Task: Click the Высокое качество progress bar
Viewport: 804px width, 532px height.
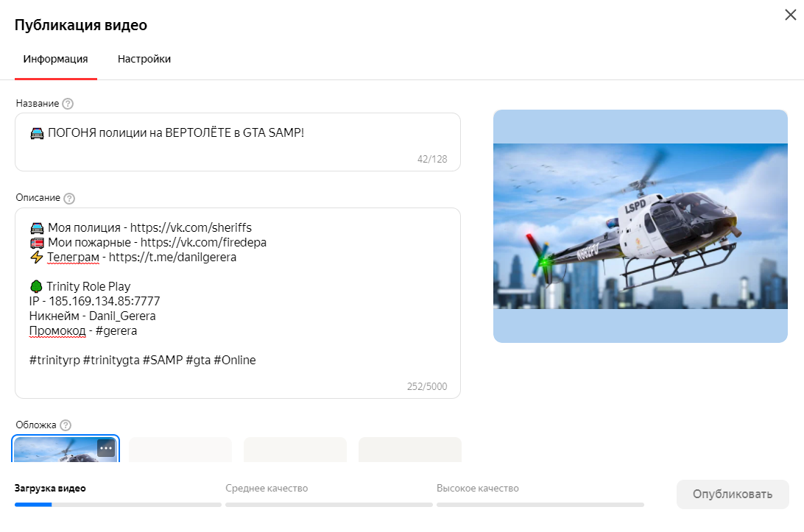Action: 540,505
